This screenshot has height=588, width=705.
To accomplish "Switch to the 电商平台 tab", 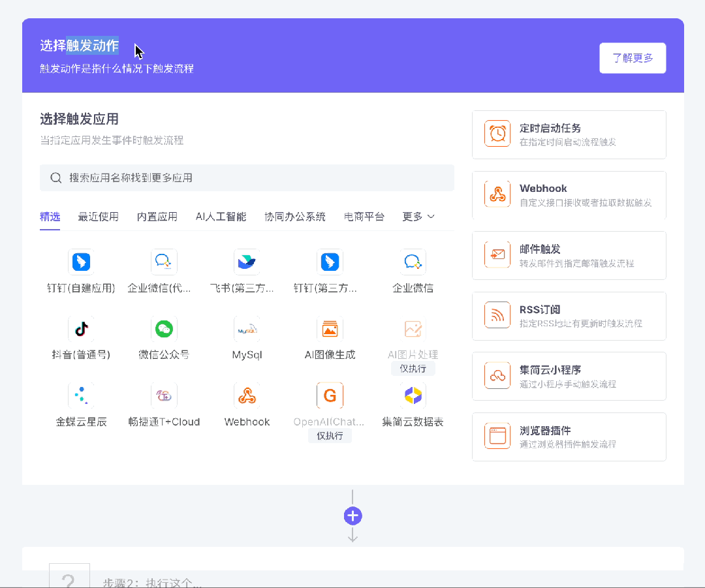I will pos(364,217).
